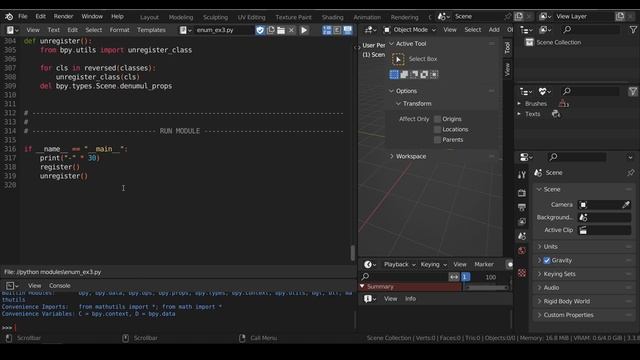
Task: Unlink the enum_ex3.py text with X icon
Action: (291, 30)
